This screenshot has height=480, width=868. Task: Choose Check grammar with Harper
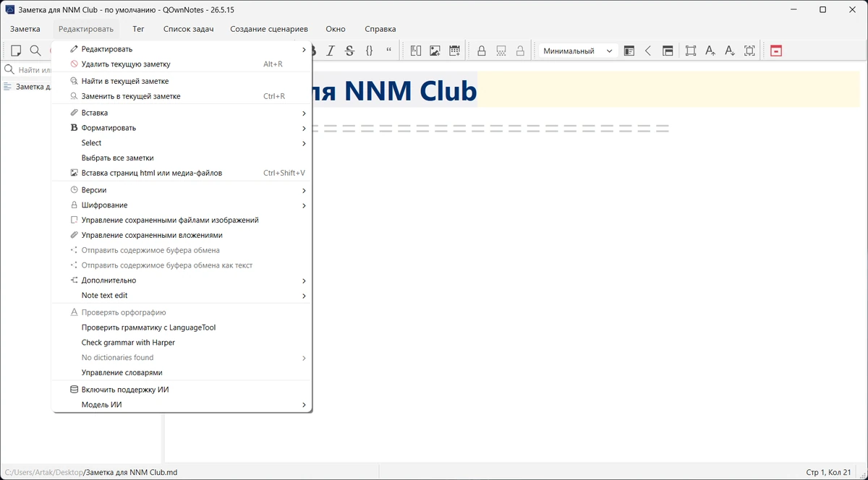click(x=182, y=343)
